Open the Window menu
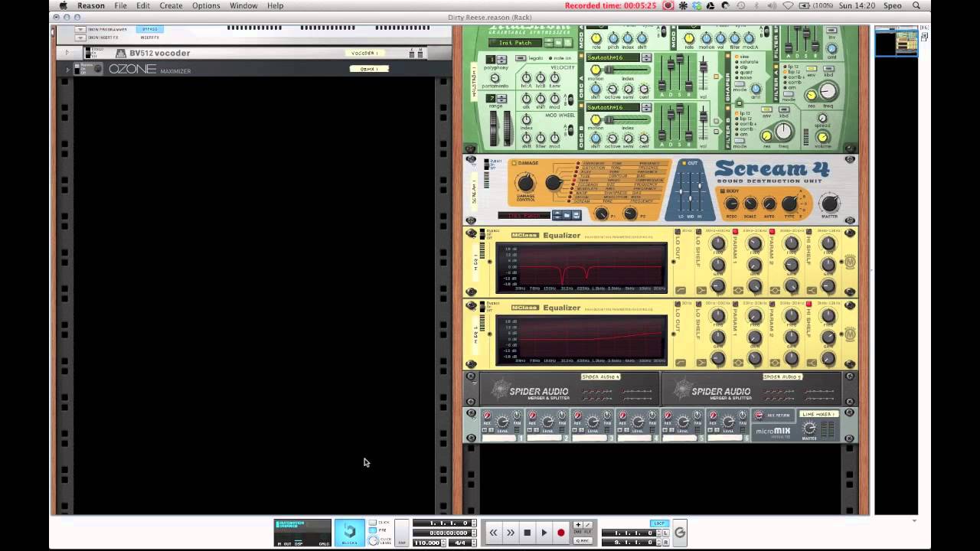Image resolution: width=980 pixels, height=551 pixels. pos(243,5)
